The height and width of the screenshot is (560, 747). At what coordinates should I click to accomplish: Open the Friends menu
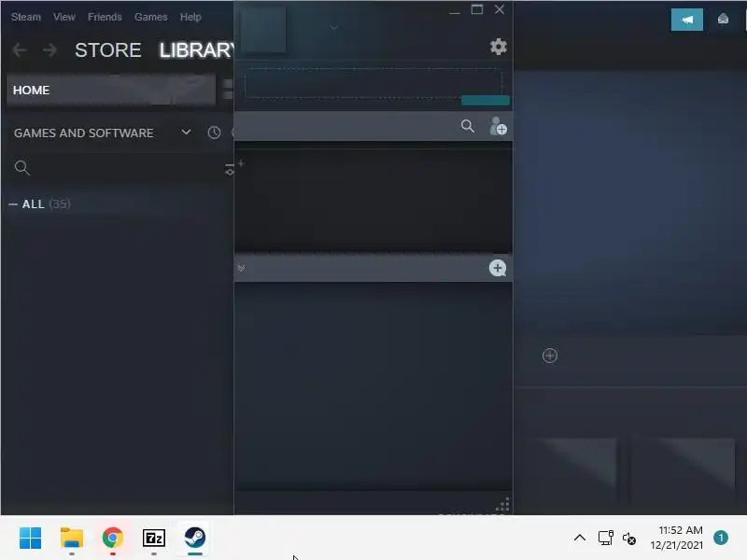(x=105, y=17)
